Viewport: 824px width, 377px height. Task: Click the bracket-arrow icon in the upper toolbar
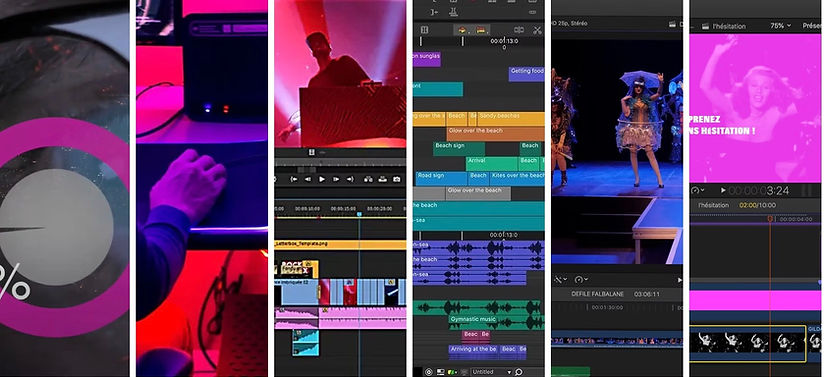point(434,12)
